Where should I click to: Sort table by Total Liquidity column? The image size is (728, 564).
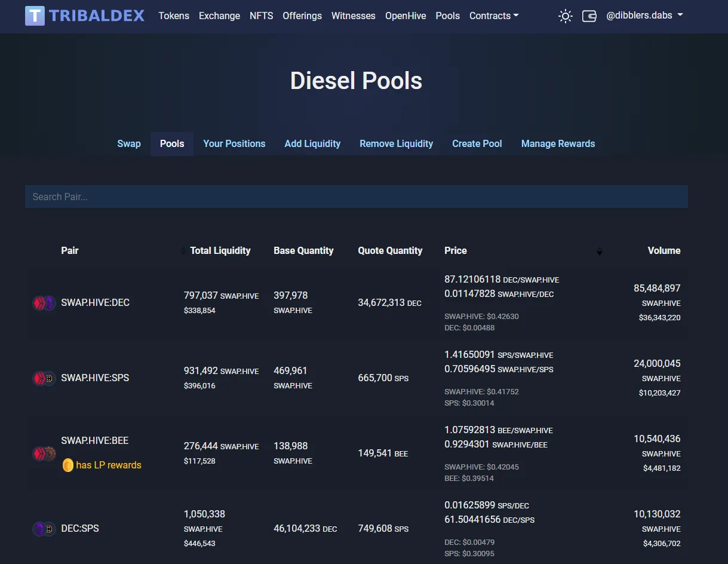[x=220, y=250]
